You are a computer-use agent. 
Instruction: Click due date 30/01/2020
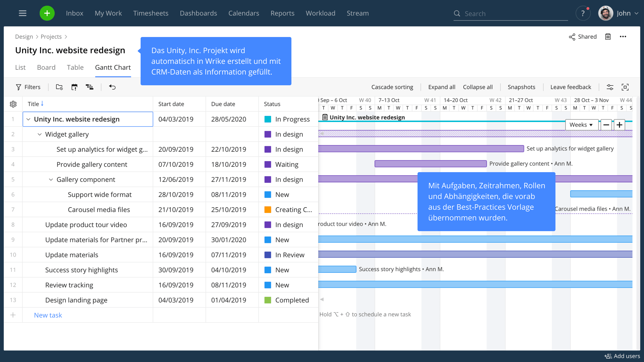tap(229, 240)
